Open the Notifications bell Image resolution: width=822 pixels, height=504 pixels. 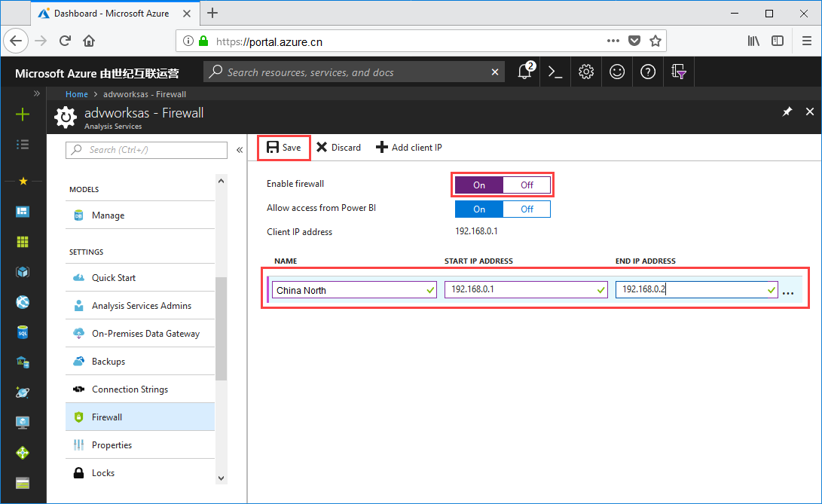(x=525, y=72)
